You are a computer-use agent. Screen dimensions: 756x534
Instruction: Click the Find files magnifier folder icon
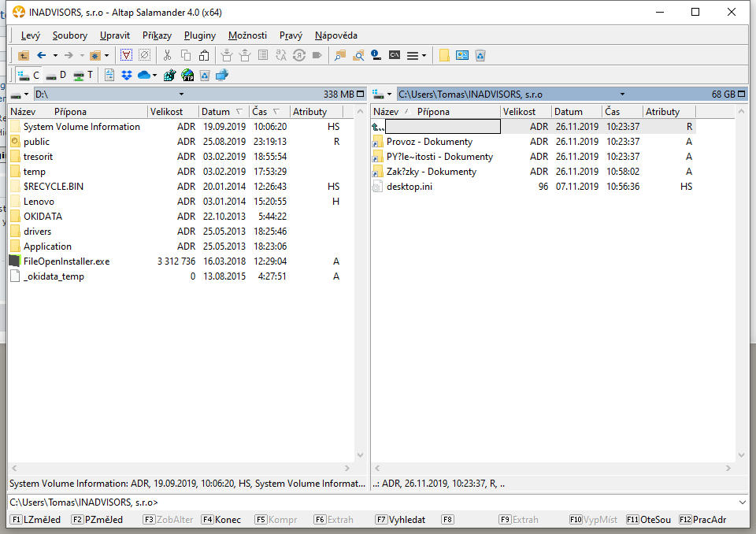(x=340, y=55)
